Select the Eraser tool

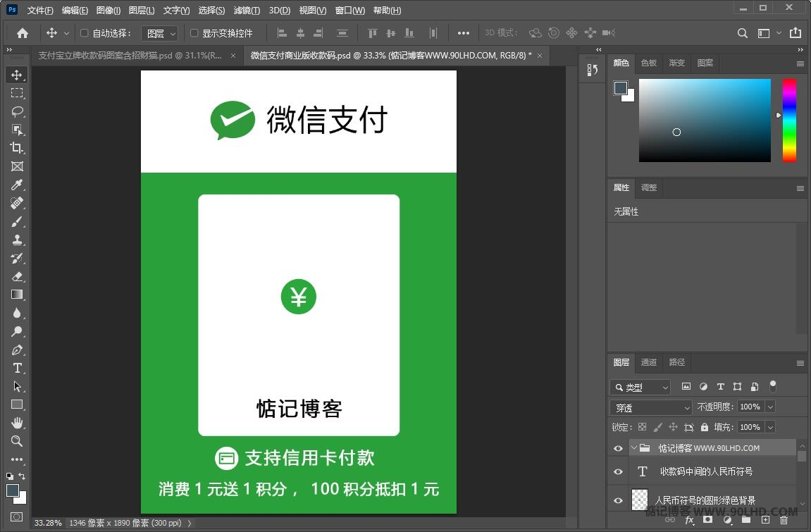point(16,277)
